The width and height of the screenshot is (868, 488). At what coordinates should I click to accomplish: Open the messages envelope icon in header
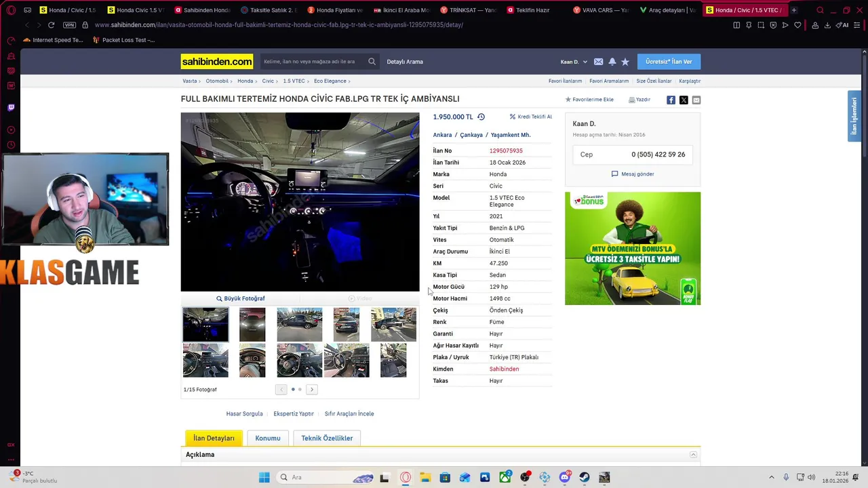[x=598, y=62]
